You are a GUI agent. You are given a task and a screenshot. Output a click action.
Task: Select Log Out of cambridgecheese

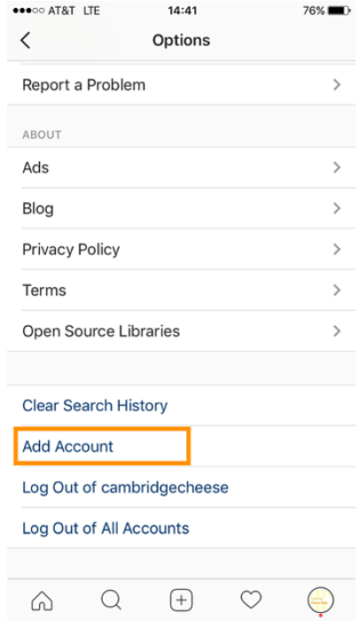[x=125, y=487]
